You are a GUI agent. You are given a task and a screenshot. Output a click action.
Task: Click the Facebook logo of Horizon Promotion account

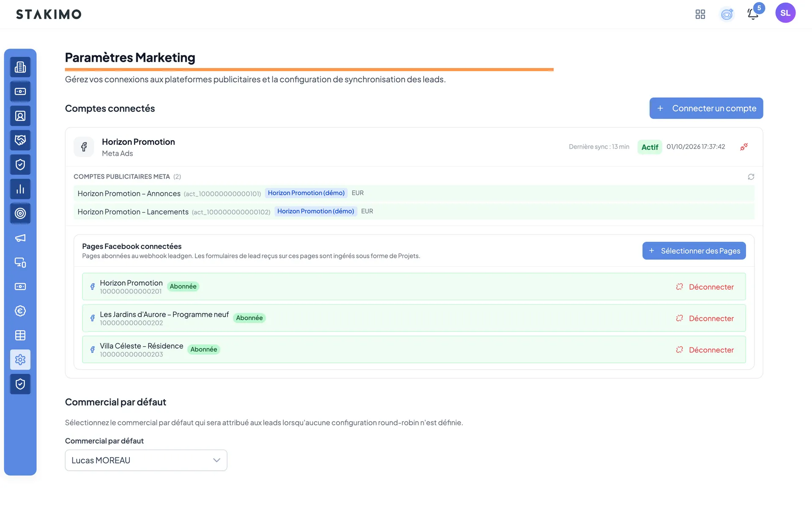pos(84,147)
